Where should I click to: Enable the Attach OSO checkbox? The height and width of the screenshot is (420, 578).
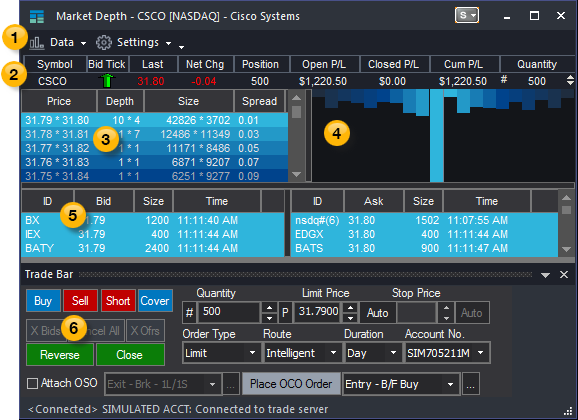(x=32, y=383)
